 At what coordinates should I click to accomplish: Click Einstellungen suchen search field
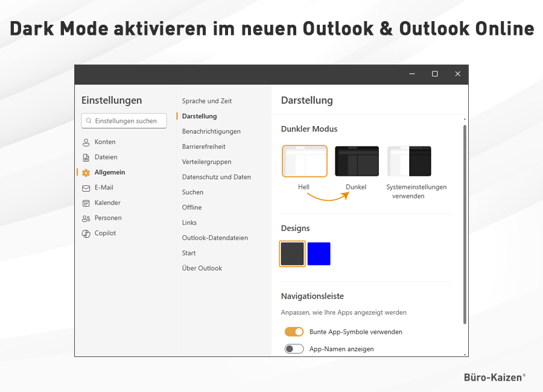tap(124, 121)
